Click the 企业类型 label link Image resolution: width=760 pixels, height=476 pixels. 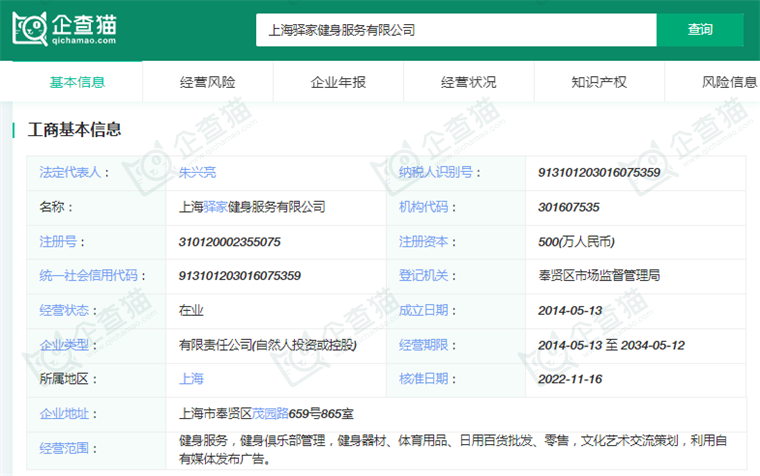(x=64, y=345)
